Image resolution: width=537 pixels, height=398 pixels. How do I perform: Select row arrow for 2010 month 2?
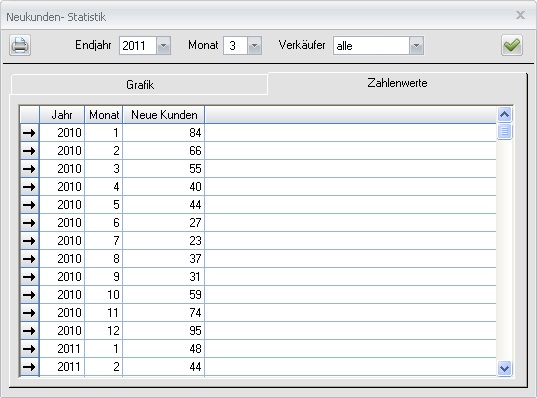click(29, 151)
